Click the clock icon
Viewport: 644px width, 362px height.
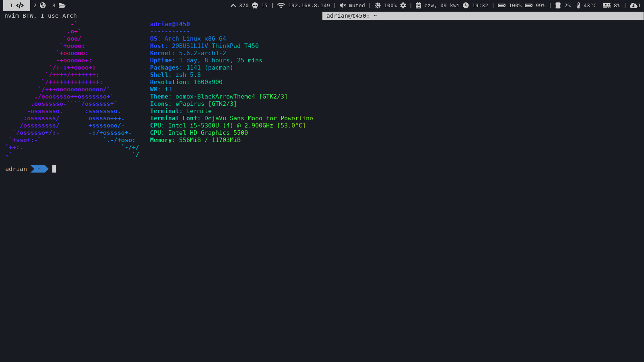[x=466, y=6]
